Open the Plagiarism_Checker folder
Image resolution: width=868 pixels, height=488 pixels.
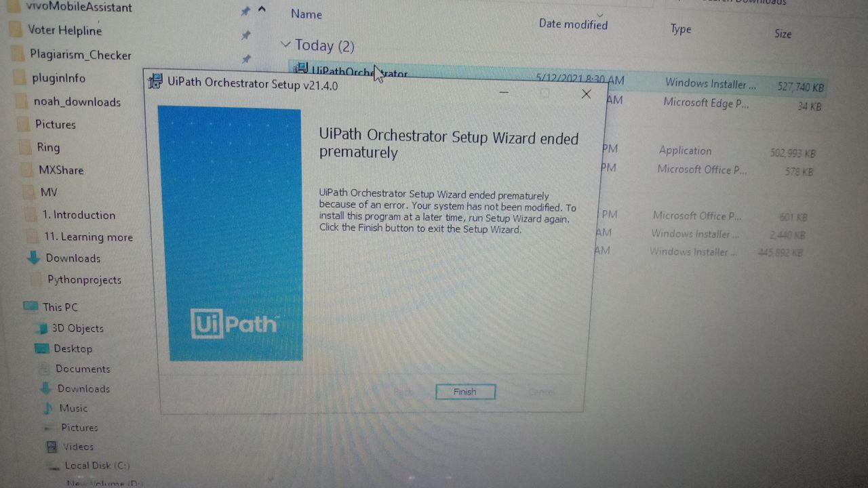click(81, 55)
